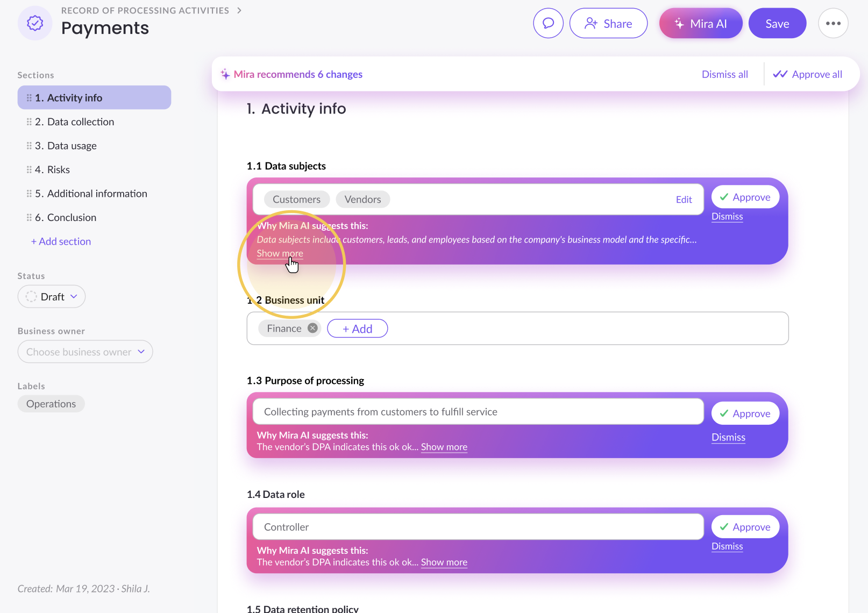Add a new section
The width and height of the screenshot is (868, 613).
[x=61, y=241]
